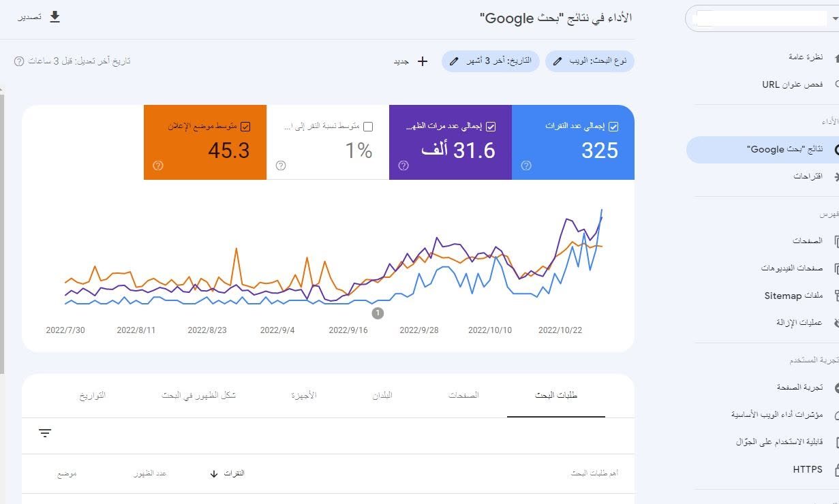Switch to the الأجهزة tab
This screenshot has width=839, height=504.
[x=304, y=395]
